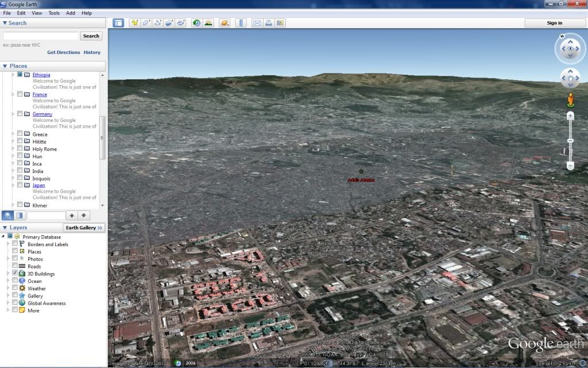Viewport: 588px width, 368px height.
Task: Move selected place up with arrow button
Action: tap(72, 215)
